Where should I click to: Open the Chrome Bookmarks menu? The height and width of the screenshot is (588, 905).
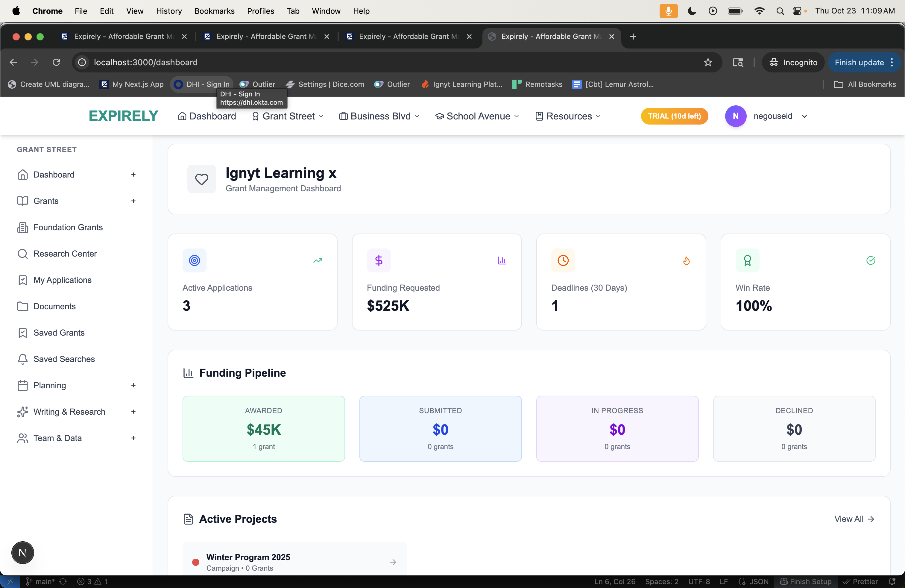click(x=214, y=11)
